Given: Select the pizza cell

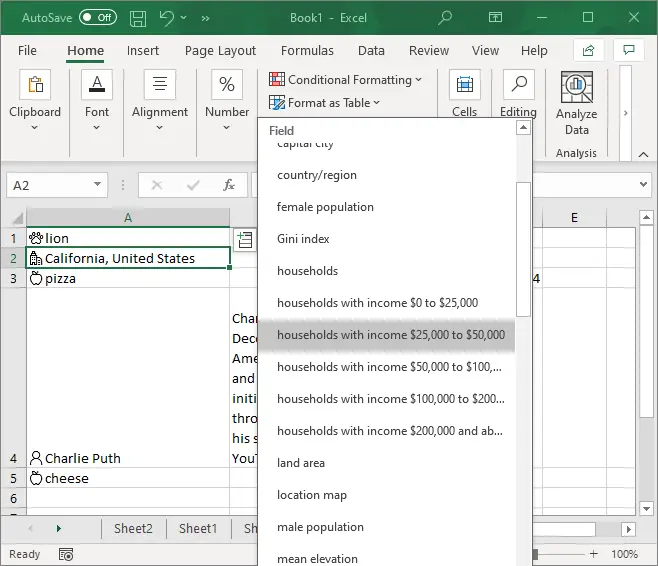Looking at the screenshot, I should 128,278.
